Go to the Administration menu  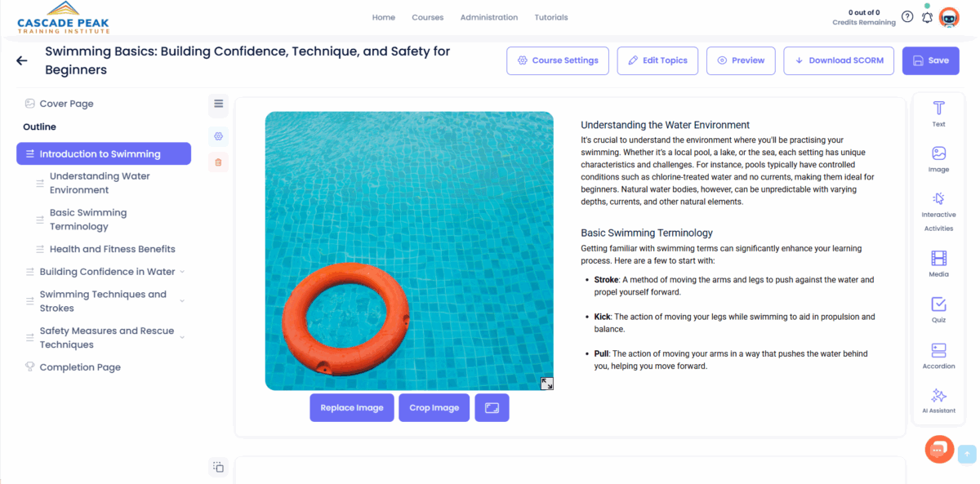tap(488, 17)
